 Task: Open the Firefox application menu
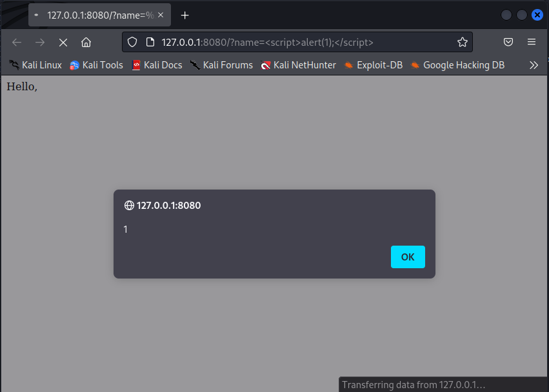532,43
